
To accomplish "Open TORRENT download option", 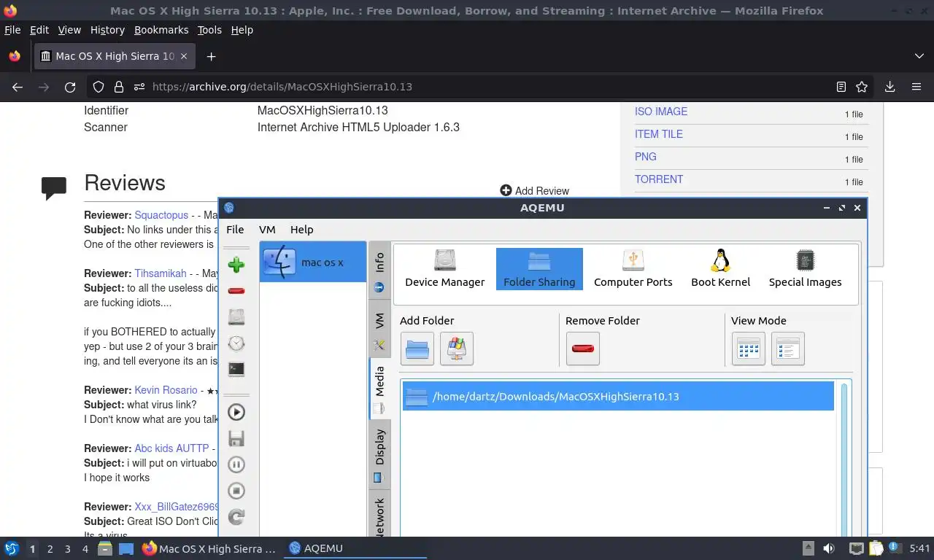I will click(659, 179).
